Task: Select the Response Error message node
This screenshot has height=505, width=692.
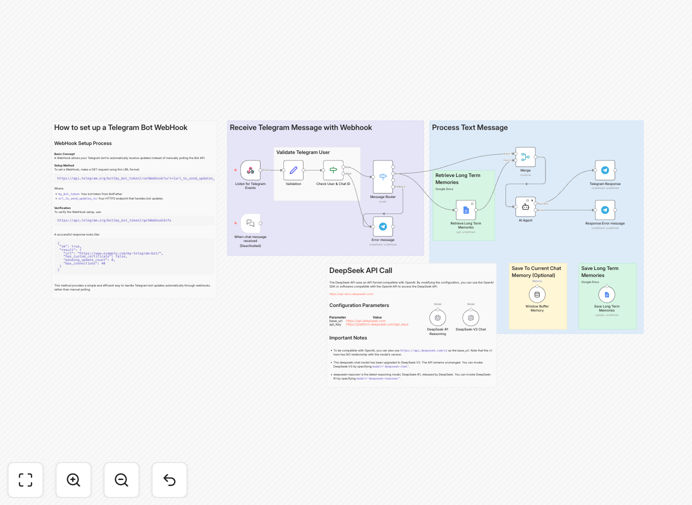Action: coord(605,210)
